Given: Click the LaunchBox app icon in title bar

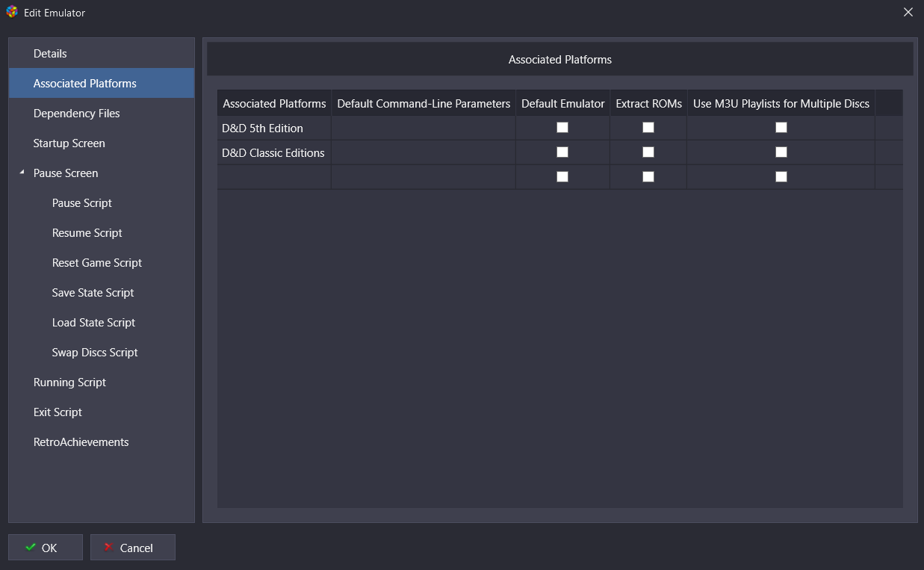Looking at the screenshot, I should (12, 12).
